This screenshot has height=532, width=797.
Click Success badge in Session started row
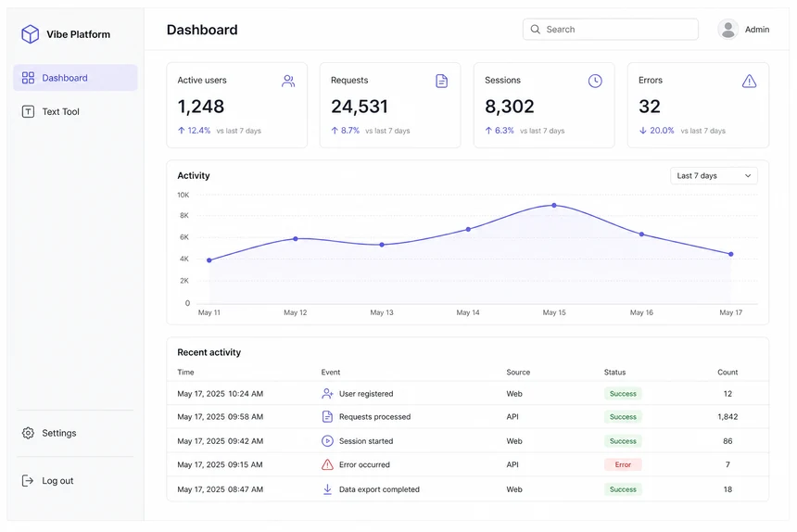pos(623,441)
